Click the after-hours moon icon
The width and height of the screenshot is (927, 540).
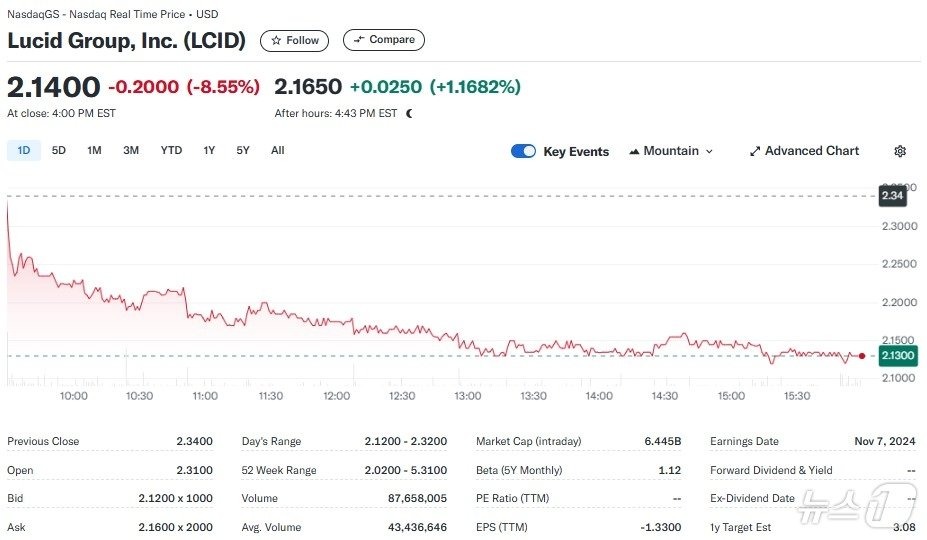click(409, 113)
